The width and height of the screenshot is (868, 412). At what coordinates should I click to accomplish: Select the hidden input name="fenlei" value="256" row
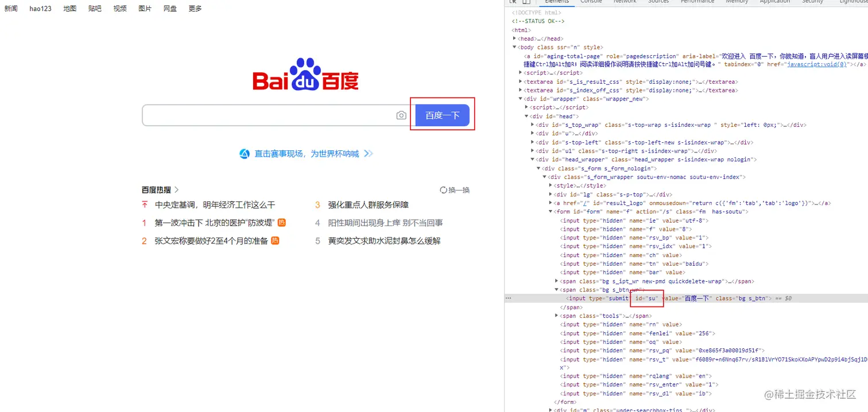638,333
